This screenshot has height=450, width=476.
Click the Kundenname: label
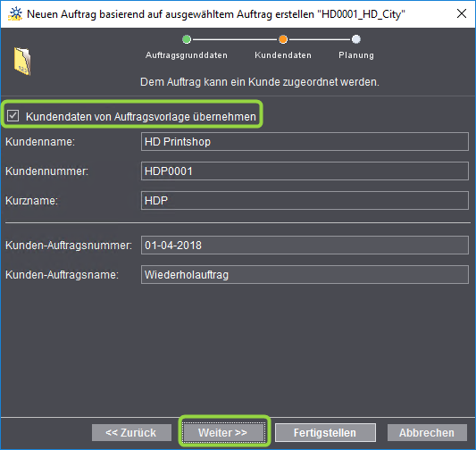pyautogui.click(x=40, y=142)
